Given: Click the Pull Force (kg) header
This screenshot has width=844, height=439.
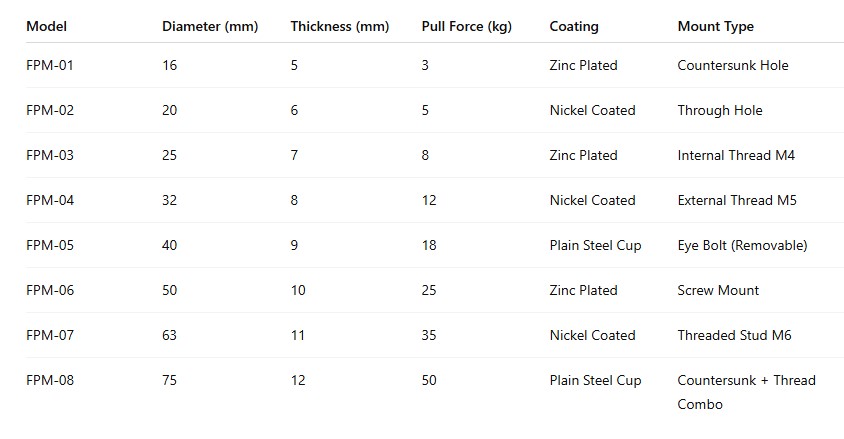Looking at the screenshot, I should [x=466, y=26].
